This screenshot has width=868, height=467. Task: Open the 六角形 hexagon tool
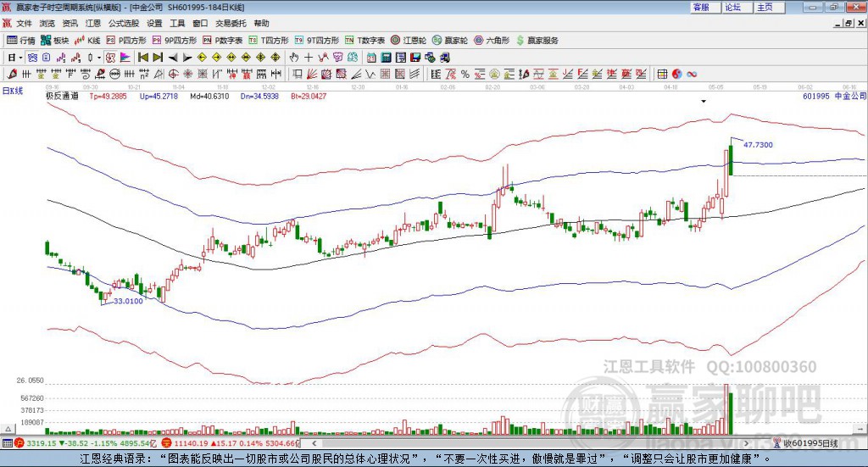point(492,41)
